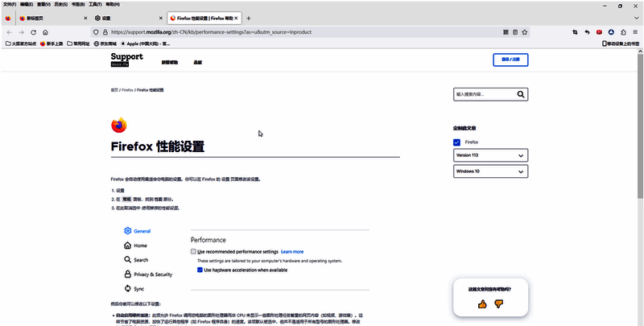The height and width of the screenshot is (326, 644).
Task: Reload the page with the refresh icon
Action: [x=34, y=32]
